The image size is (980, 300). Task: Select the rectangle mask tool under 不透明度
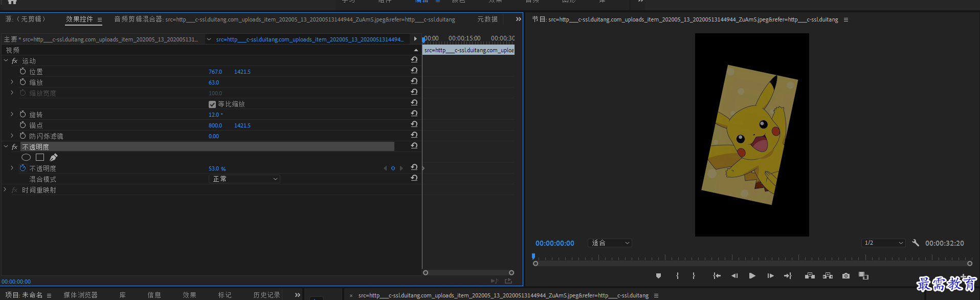click(x=40, y=157)
